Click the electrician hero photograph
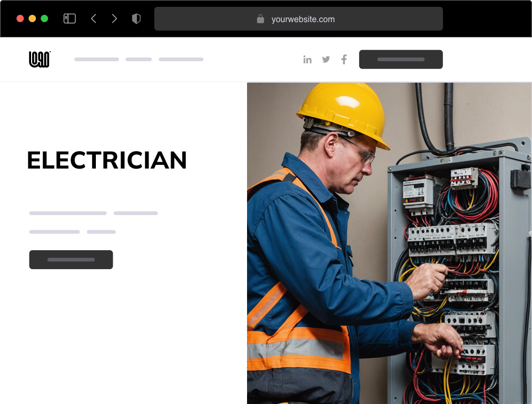The image size is (532, 404). pos(389,242)
